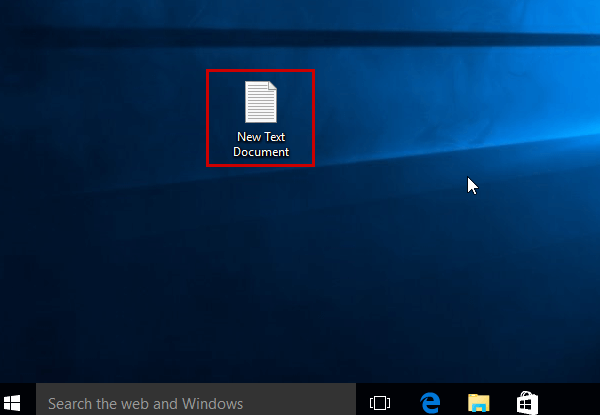Open the Windows Start menu
The width and height of the screenshot is (600, 415).
point(12,402)
